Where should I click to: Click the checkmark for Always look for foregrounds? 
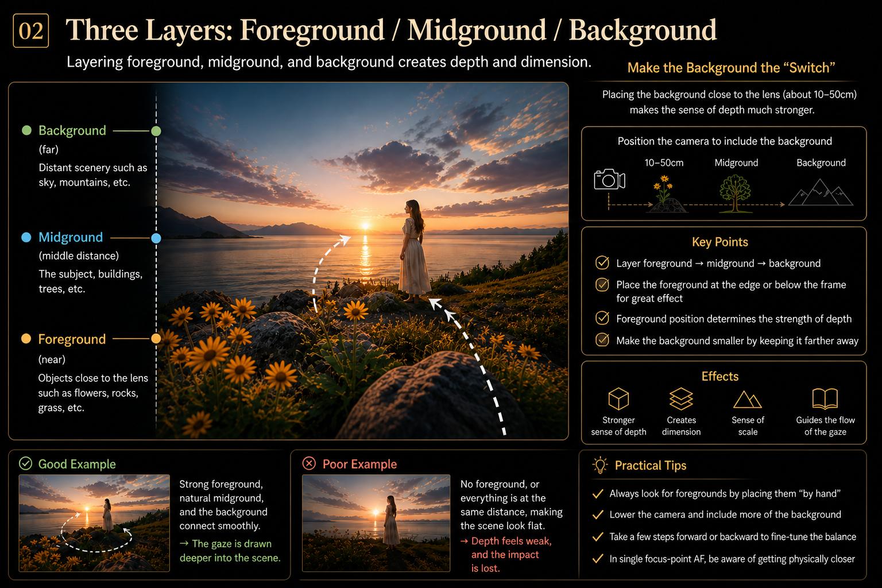(x=598, y=493)
